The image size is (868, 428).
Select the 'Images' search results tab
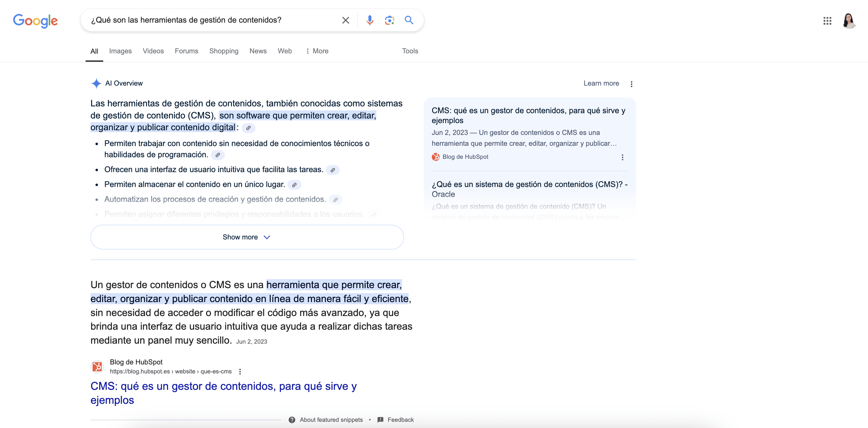coord(121,51)
